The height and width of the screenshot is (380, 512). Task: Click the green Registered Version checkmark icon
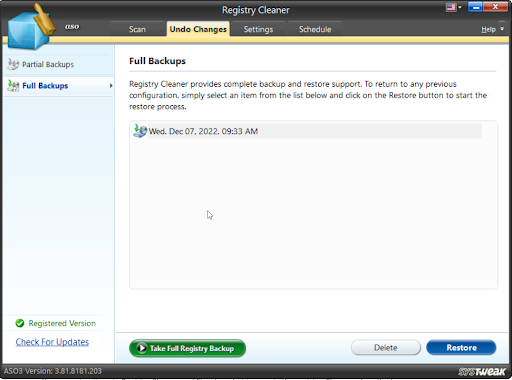[x=20, y=323]
